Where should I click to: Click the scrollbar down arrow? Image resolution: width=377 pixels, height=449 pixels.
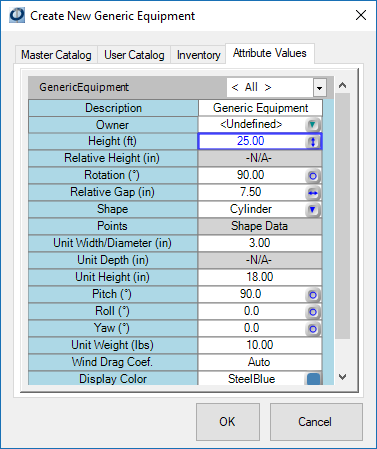click(x=342, y=377)
